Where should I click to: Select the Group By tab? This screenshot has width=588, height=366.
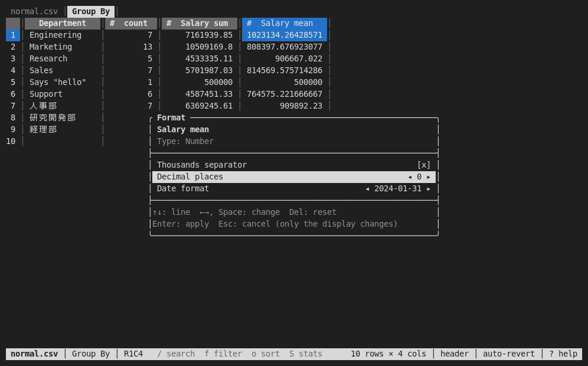91,11
